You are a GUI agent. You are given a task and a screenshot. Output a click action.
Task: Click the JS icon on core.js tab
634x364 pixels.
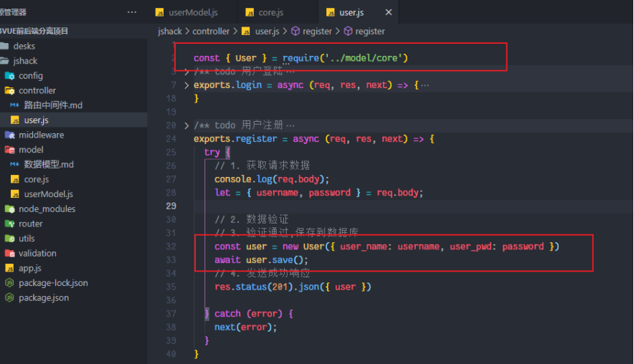click(x=250, y=12)
